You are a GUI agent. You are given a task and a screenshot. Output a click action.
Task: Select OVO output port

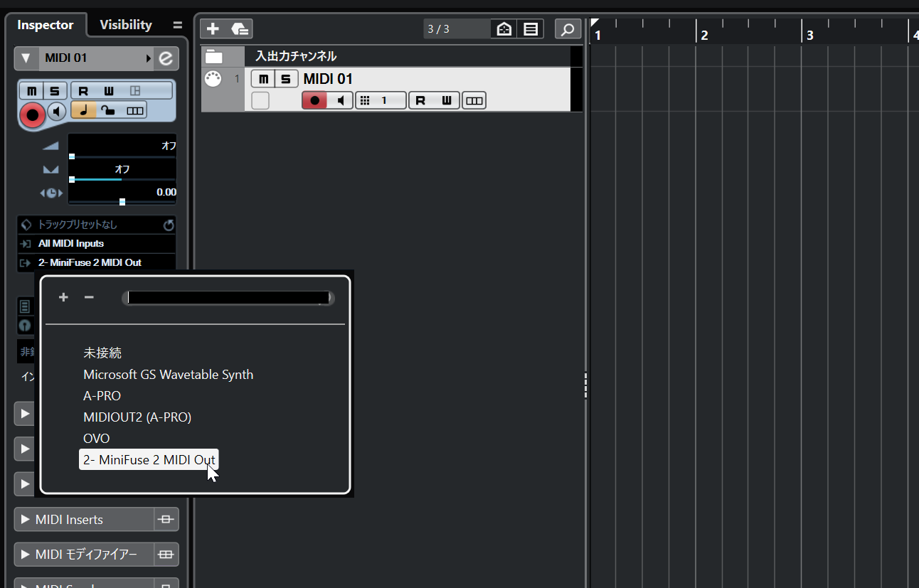coord(97,439)
